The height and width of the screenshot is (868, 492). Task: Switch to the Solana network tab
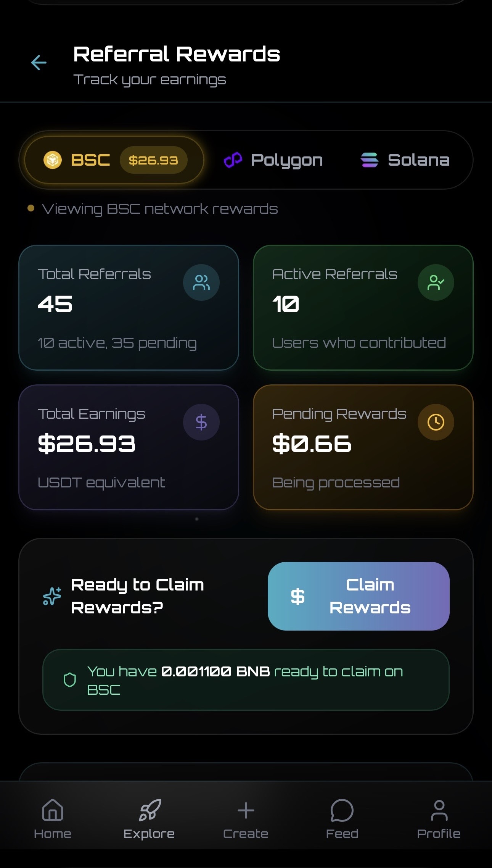pos(405,160)
